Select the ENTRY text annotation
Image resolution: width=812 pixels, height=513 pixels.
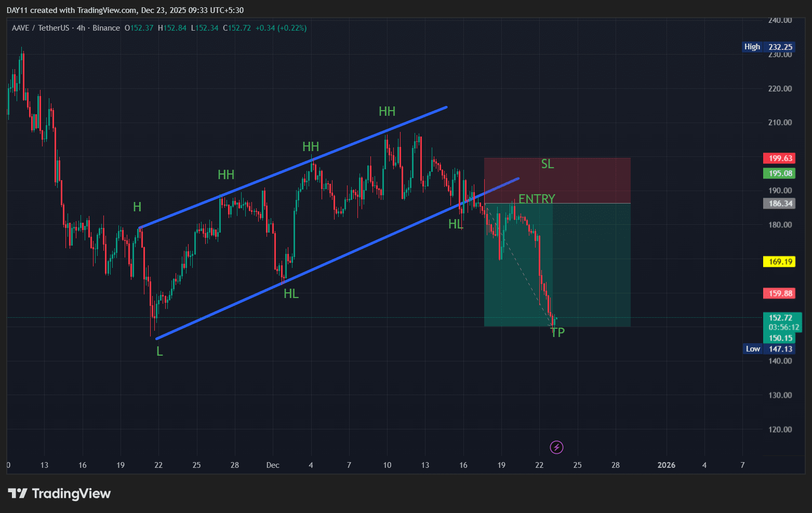coord(537,199)
